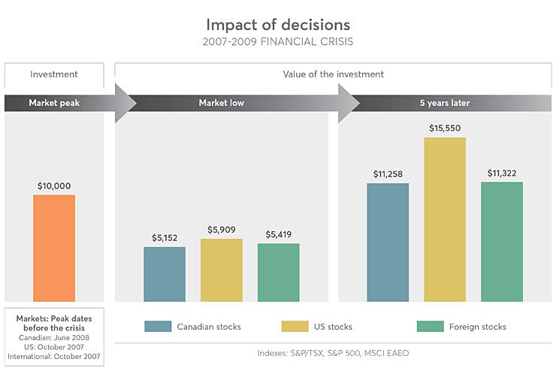Screen dimensions: 556x392
Task: Click the Impact of decisions title
Action: click(277, 25)
